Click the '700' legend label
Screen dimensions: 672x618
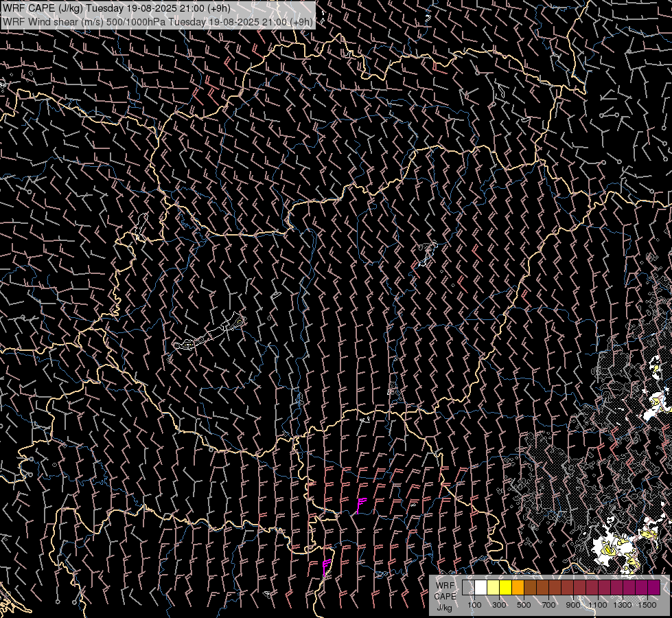click(x=548, y=605)
